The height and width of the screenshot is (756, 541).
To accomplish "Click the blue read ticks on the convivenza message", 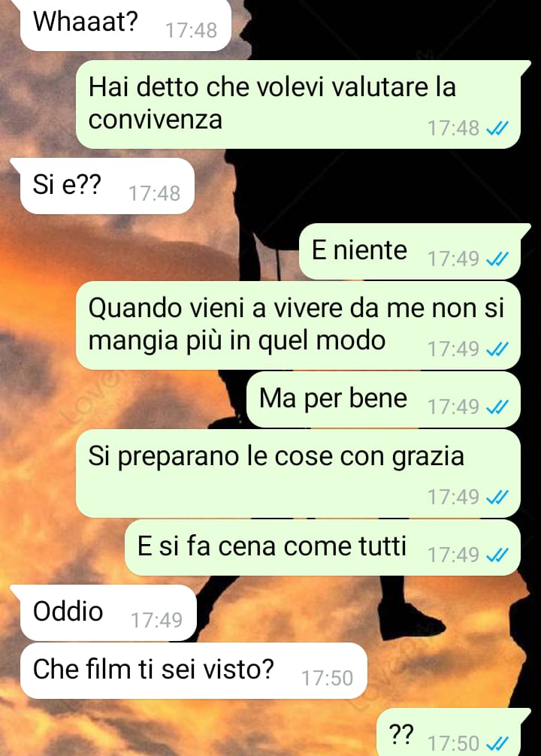I will 497,129.
